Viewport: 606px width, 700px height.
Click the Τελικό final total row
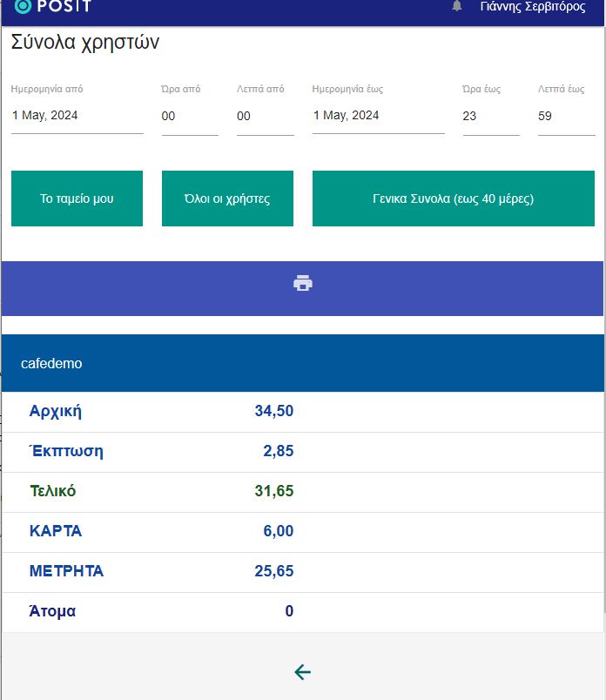303,492
